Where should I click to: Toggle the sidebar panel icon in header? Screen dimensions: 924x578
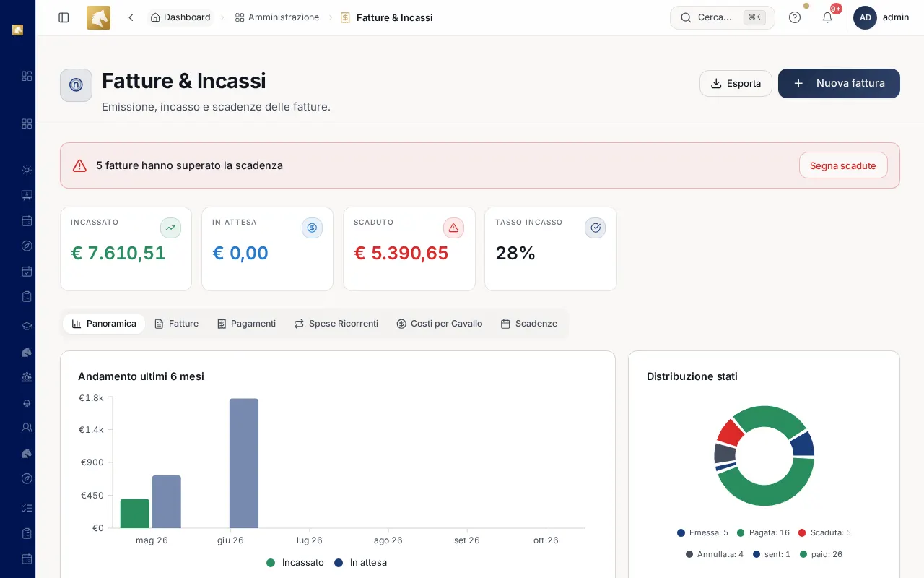(64, 17)
